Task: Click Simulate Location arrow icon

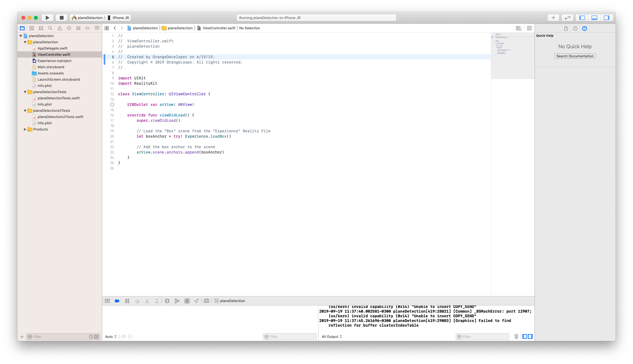Action: [196, 301]
